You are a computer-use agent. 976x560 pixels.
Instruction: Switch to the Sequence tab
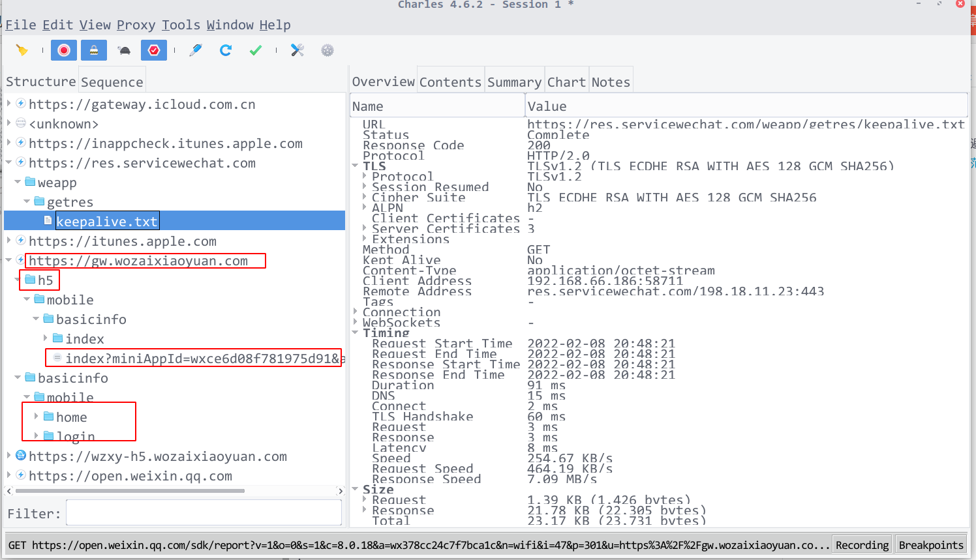click(112, 82)
